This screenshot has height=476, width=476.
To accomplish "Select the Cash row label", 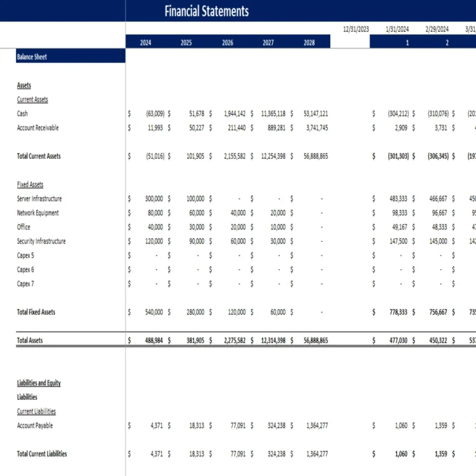I will 22,113.
